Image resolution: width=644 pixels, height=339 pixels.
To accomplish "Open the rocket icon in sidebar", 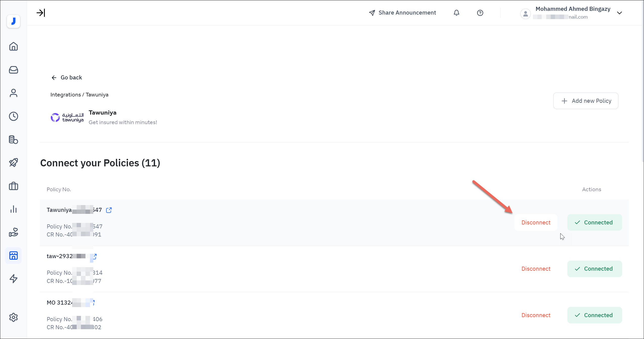I will 14,163.
